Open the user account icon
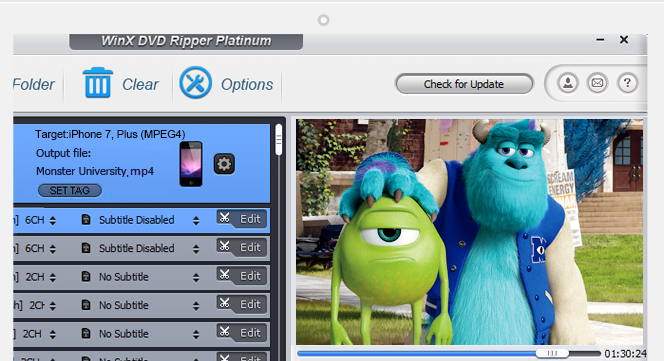 point(567,83)
